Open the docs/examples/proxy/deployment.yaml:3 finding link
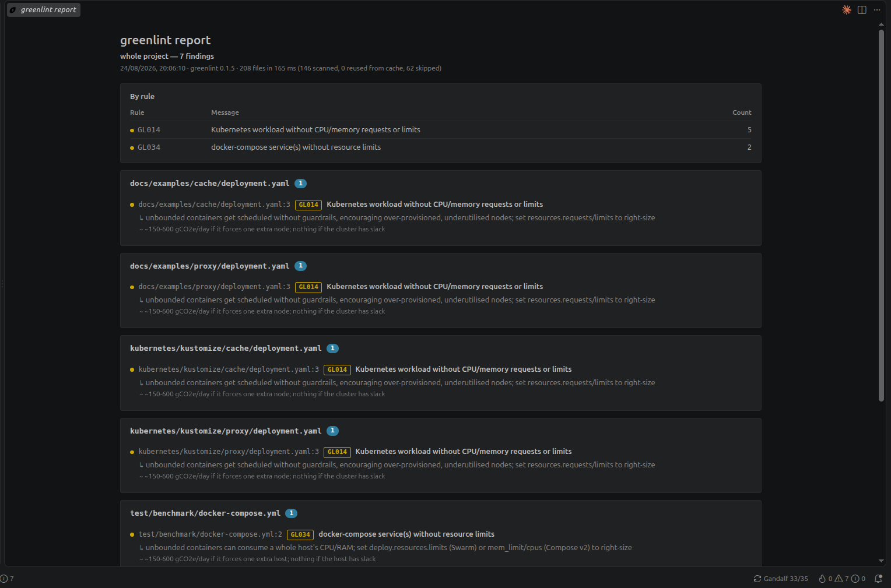The image size is (891, 588). [214, 287]
